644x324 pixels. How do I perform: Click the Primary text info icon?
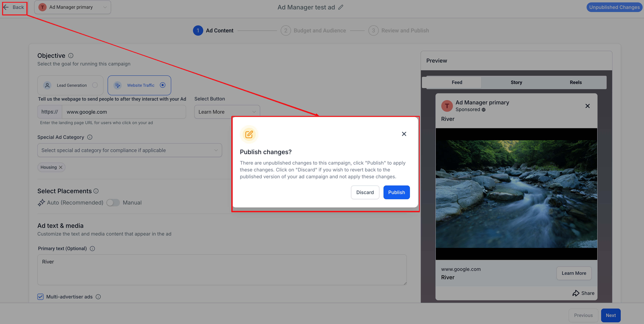pyautogui.click(x=92, y=249)
